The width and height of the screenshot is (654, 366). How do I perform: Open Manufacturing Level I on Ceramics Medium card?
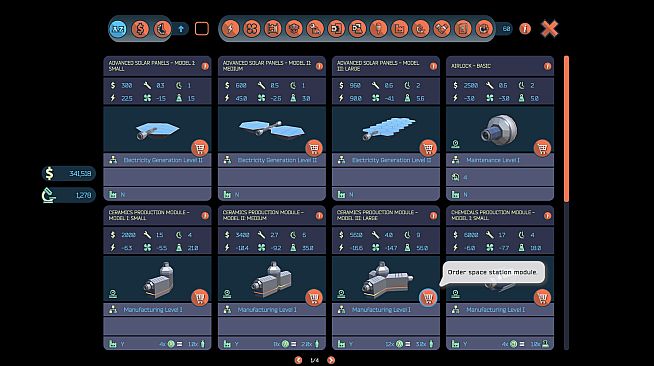pos(267,310)
